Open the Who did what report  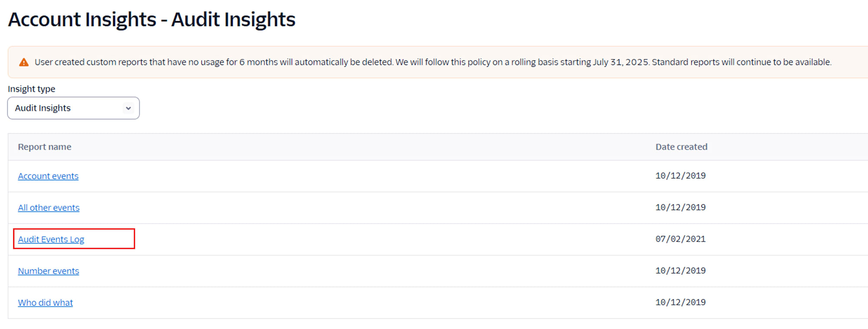[46, 303]
